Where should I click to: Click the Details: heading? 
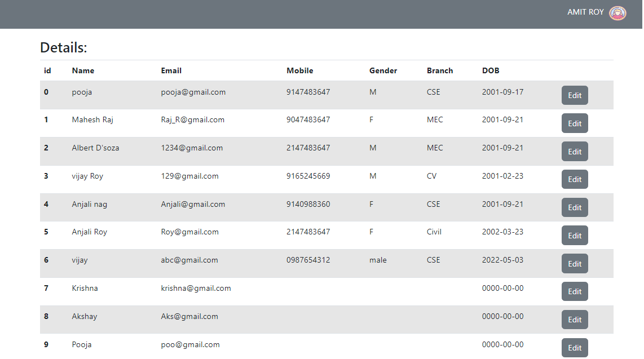[x=64, y=47]
